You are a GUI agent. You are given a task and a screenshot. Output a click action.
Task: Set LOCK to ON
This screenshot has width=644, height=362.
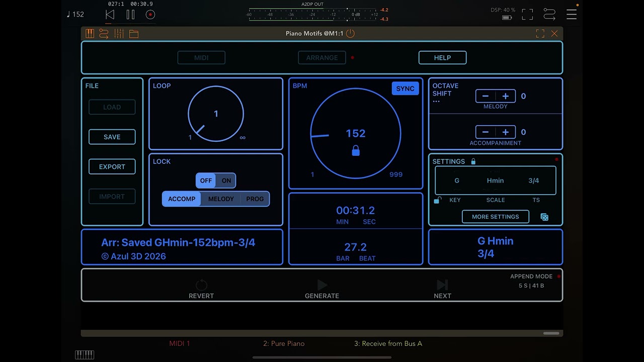(x=226, y=180)
